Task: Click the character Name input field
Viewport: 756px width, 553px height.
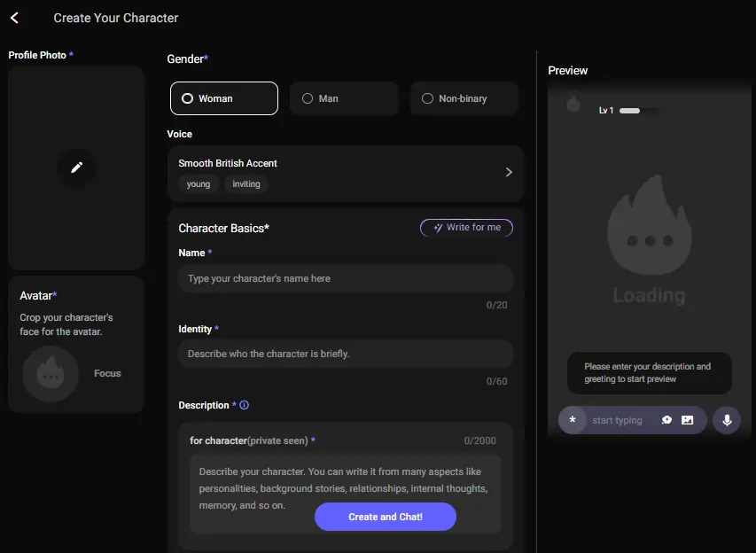Action: pyautogui.click(x=346, y=278)
